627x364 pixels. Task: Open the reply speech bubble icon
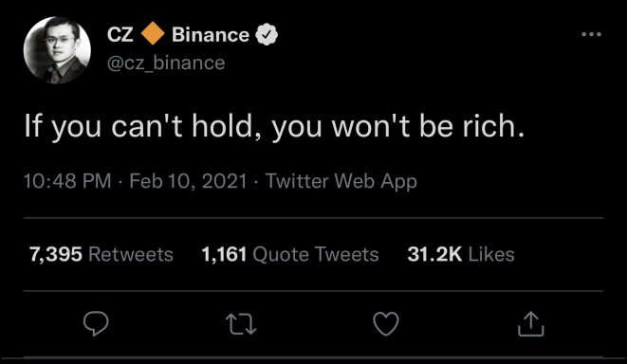[x=96, y=323]
